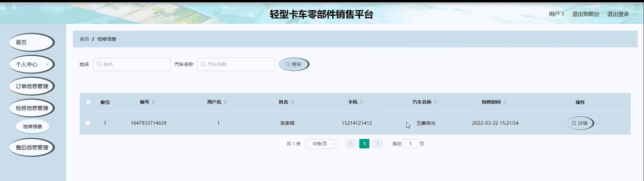Click 退出到前台 link
The image size is (644, 181).
[x=585, y=14]
